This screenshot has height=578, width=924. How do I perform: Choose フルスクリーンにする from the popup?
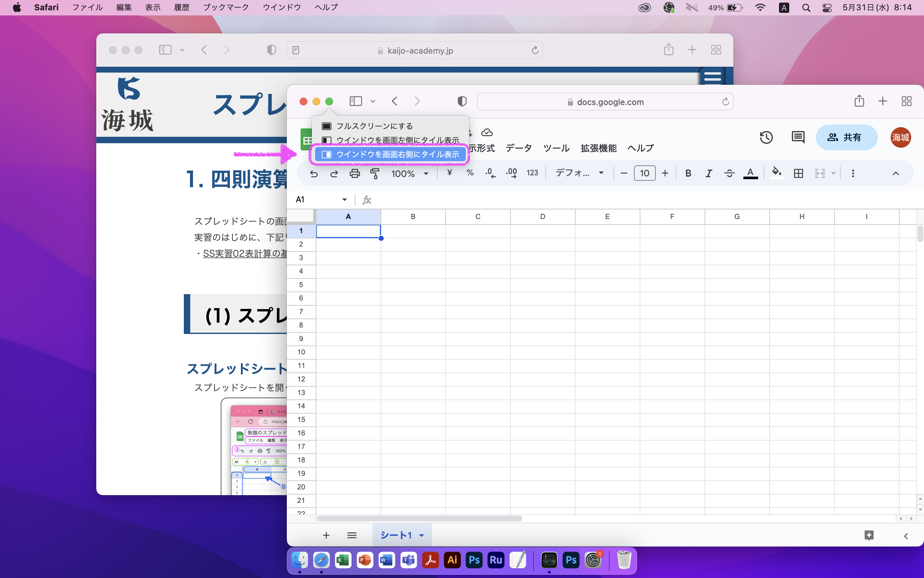pos(390,126)
